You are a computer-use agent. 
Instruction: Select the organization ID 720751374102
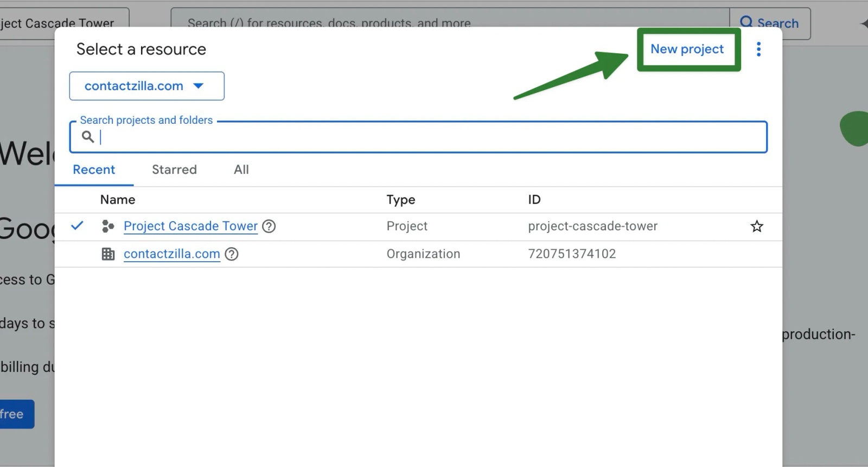[572, 254]
